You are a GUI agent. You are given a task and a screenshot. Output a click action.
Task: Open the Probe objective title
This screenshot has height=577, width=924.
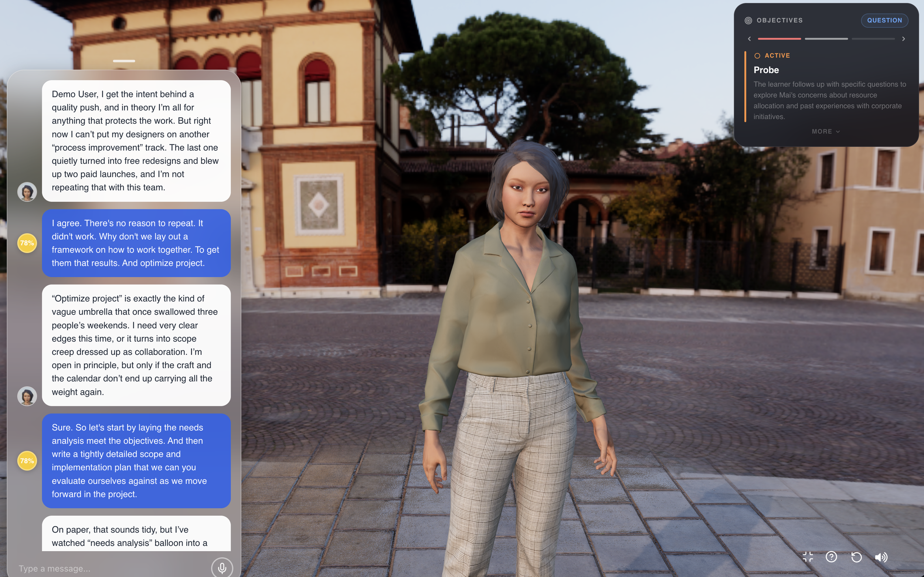(767, 70)
